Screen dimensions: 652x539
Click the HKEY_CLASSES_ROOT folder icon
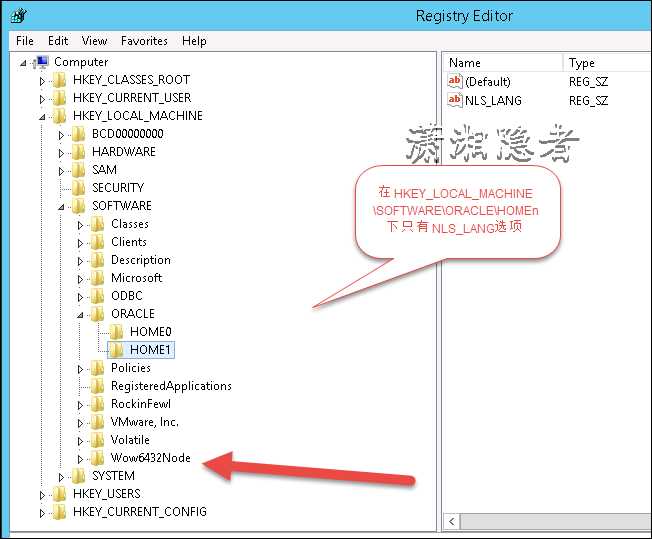tap(60, 80)
